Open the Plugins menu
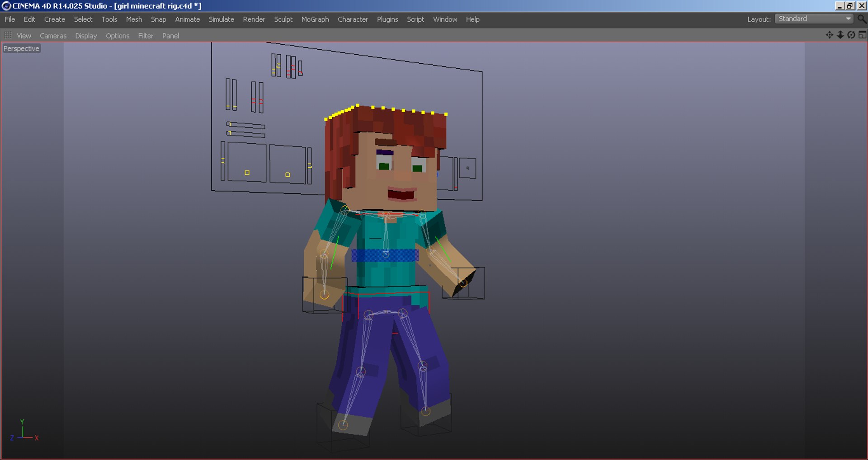Viewport: 868px width, 460px height. pos(387,19)
